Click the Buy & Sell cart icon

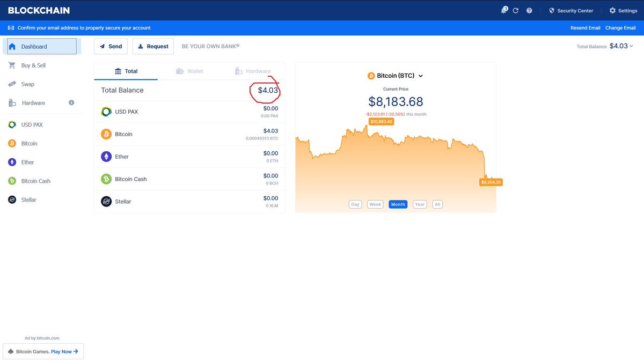pyautogui.click(x=12, y=65)
